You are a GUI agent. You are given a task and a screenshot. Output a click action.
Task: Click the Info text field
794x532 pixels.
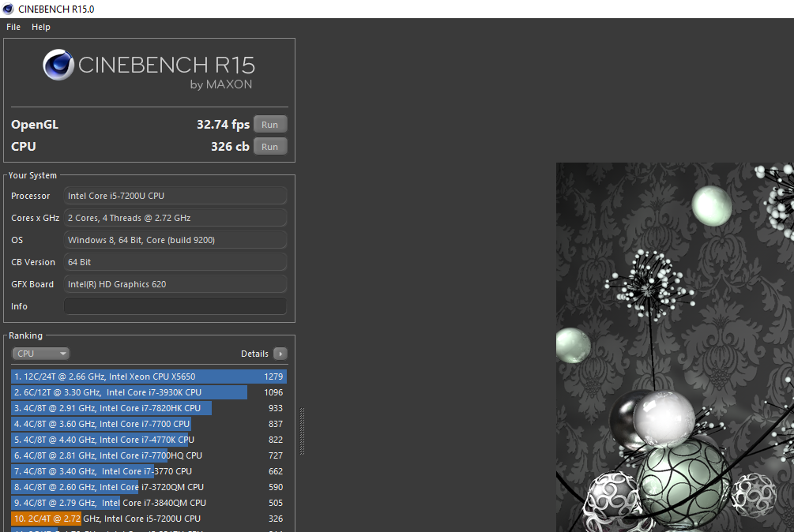[x=175, y=306]
